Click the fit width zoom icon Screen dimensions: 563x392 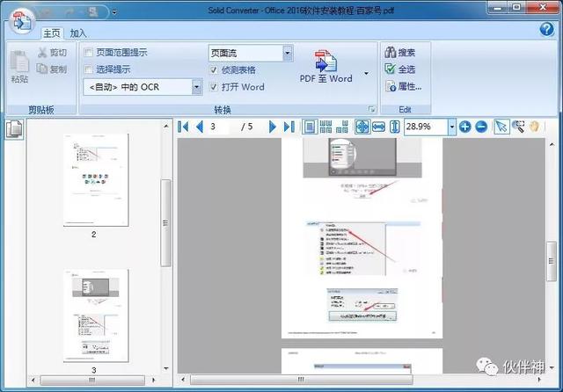click(x=378, y=127)
